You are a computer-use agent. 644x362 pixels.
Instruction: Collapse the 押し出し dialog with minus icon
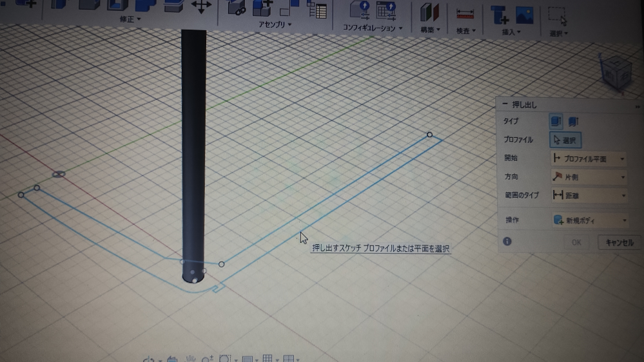[505, 104]
